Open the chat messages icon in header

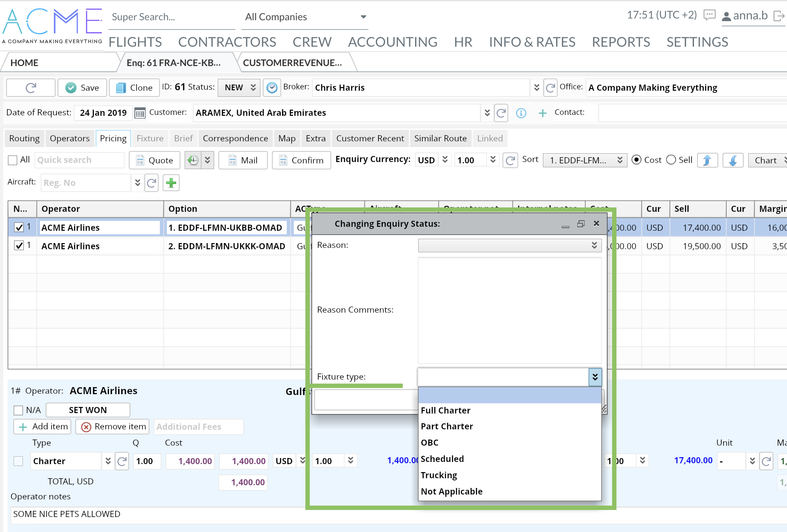tap(709, 15)
